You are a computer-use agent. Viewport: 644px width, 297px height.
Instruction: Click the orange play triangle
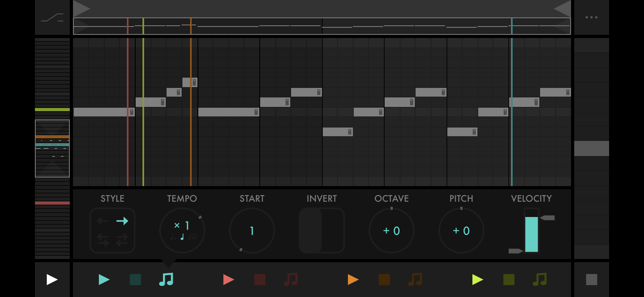tap(353, 280)
